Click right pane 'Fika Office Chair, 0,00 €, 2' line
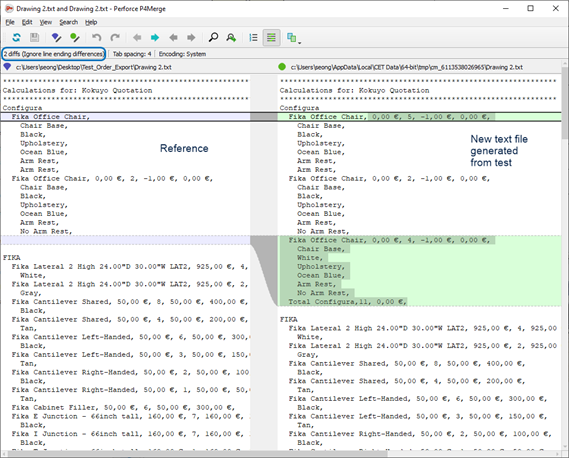 pyautogui.click(x=389, y=179)
